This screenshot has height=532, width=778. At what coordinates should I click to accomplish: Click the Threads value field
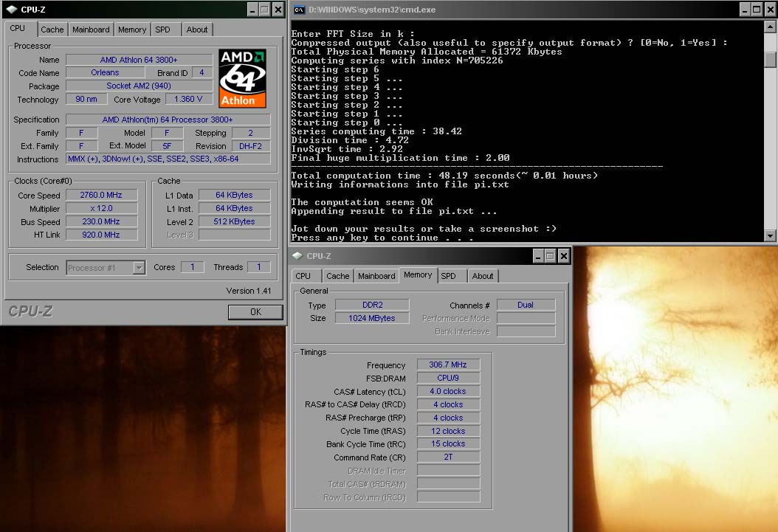(258, 267)
